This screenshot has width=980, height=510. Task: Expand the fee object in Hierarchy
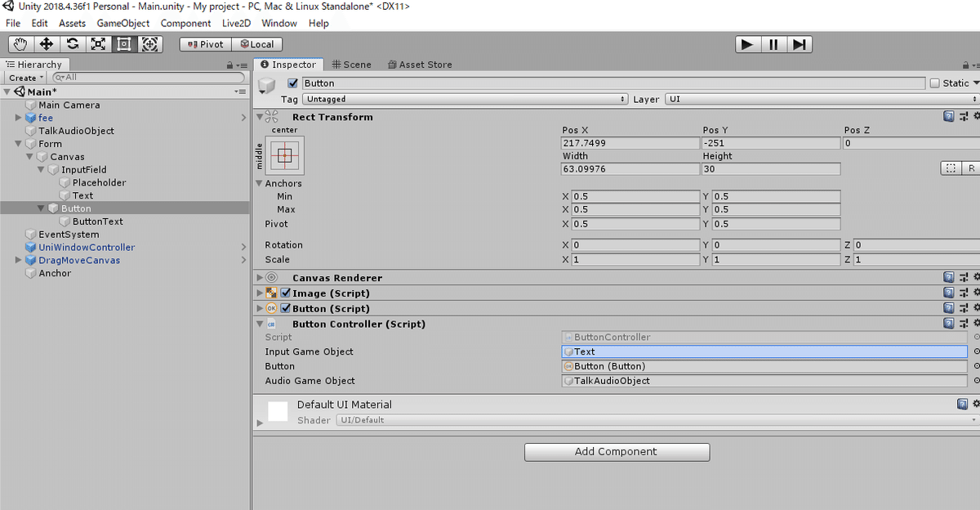(19, 118)
